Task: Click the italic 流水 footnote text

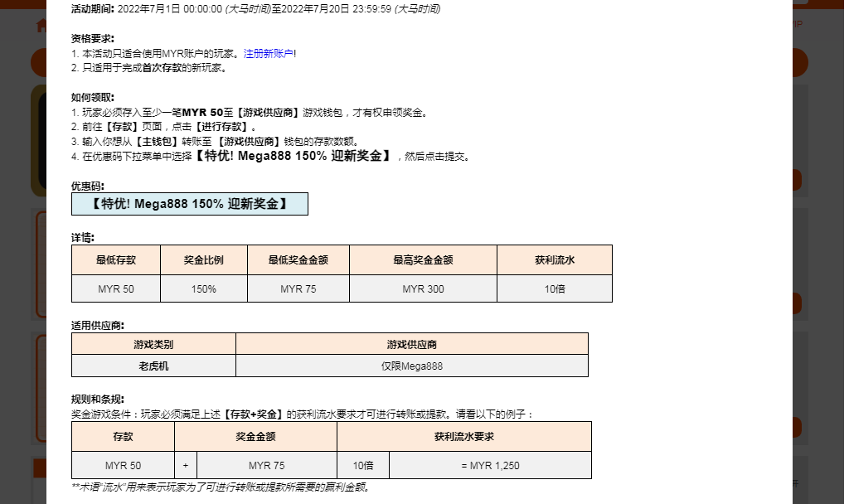Action: pos(220,487)
